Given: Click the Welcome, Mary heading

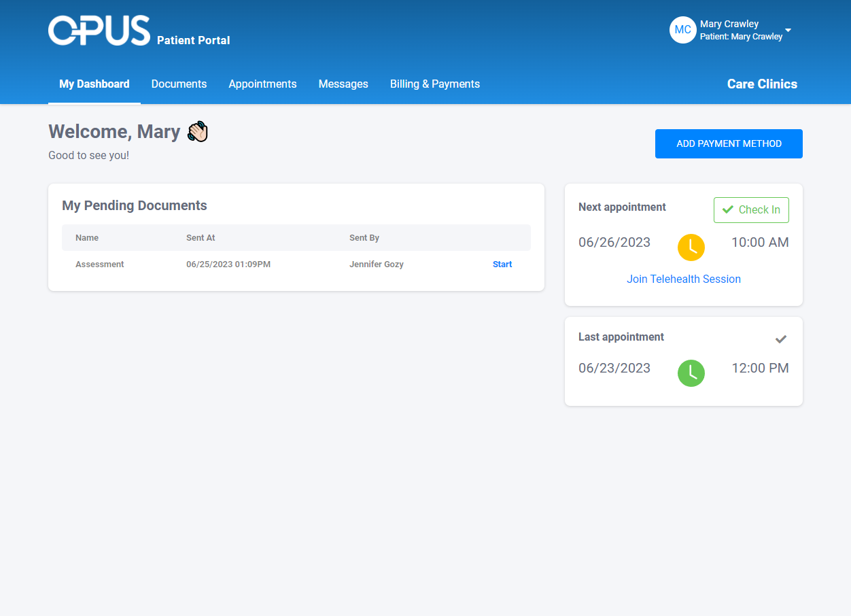Looking at the screenshot, I should pyautogui.click(x=114, y=131).
